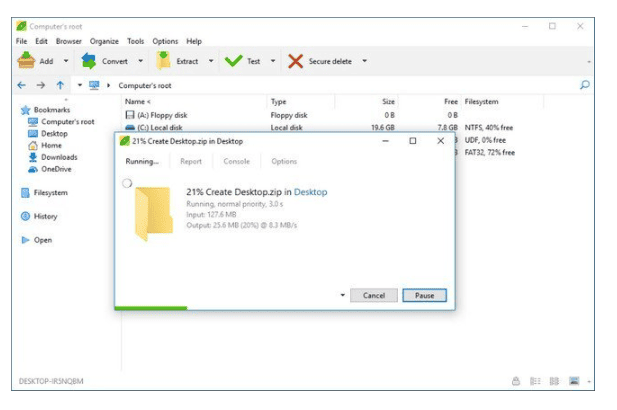Click the History clock icon

[x=25, y=216]
